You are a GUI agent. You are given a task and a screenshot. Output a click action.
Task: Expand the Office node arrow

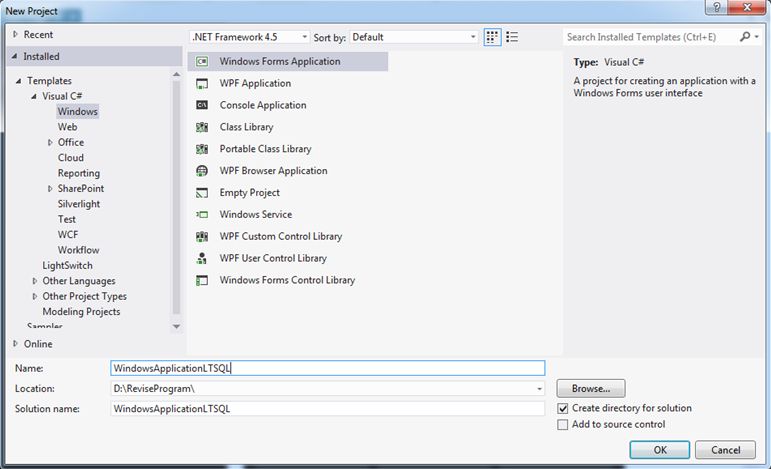click(x=50, y=143)
